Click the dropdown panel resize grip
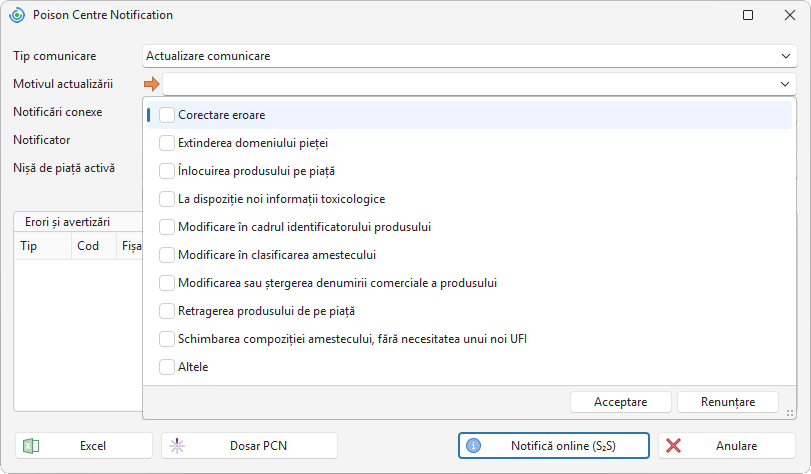 pyautogui.click(x=790, y=413)
